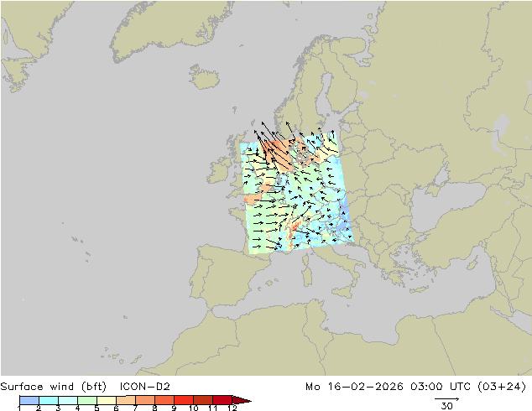This screenshot has height=411, width=532.
Task: Click Iceland on the map
Action: point(204,77)
